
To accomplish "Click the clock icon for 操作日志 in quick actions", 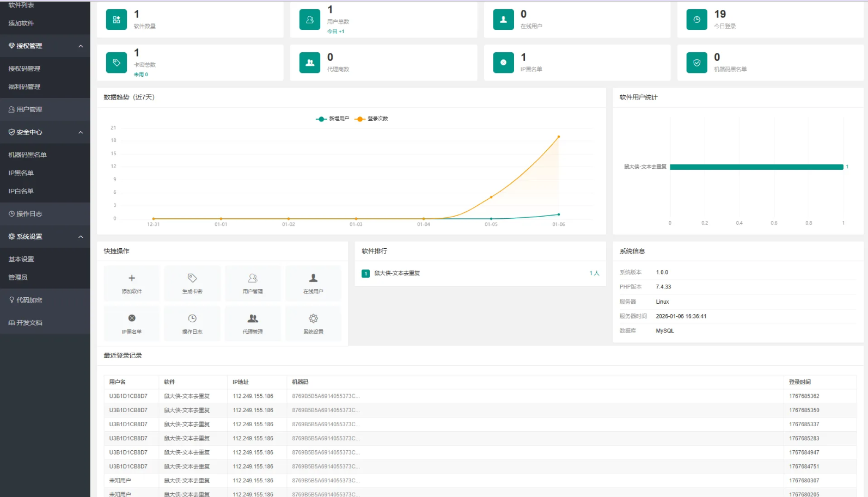I will (x=192, y=318).
